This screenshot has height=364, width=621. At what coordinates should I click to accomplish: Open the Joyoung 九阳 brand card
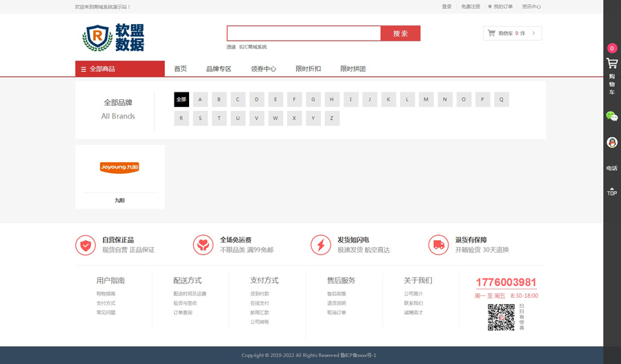120,176
